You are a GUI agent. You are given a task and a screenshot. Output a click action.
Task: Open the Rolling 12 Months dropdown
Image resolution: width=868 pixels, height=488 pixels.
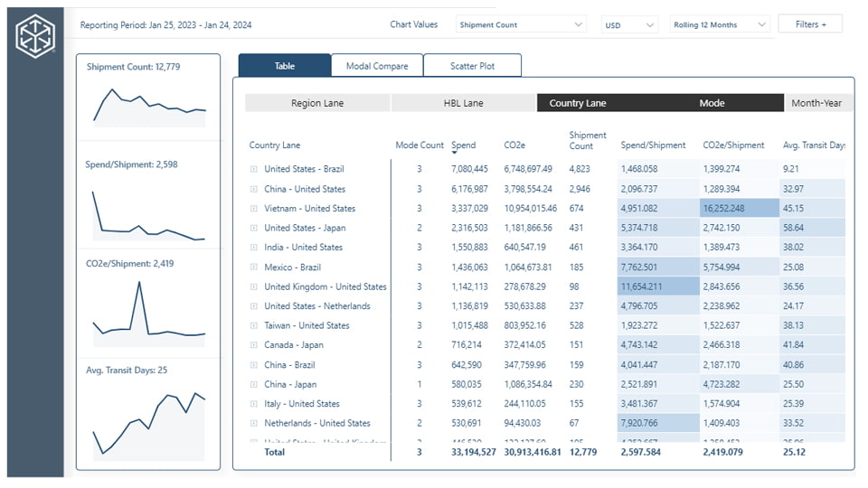pyautogui.click(x=719, y=25)
